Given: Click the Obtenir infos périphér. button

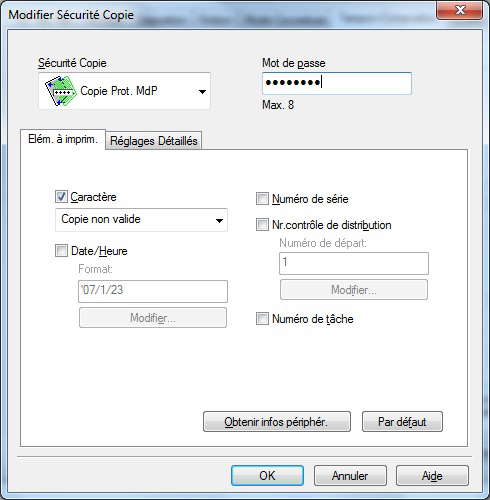Looking at the screenshot, I should [x=277, y=422].
